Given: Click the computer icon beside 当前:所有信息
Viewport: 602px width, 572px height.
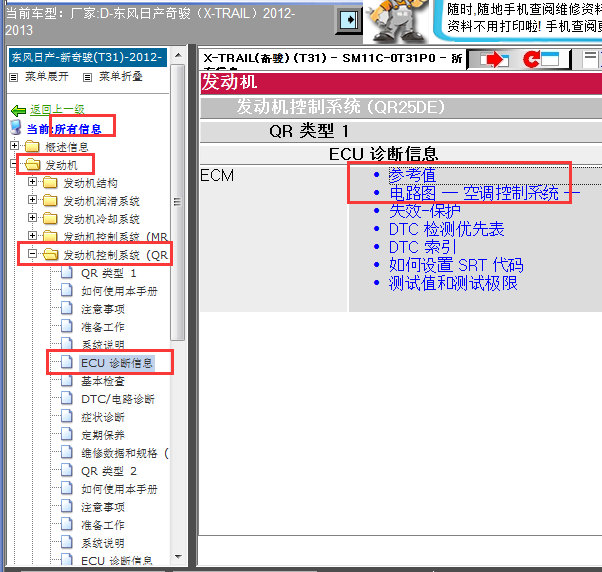Looking at the screenshot, I should pos(16,127).
